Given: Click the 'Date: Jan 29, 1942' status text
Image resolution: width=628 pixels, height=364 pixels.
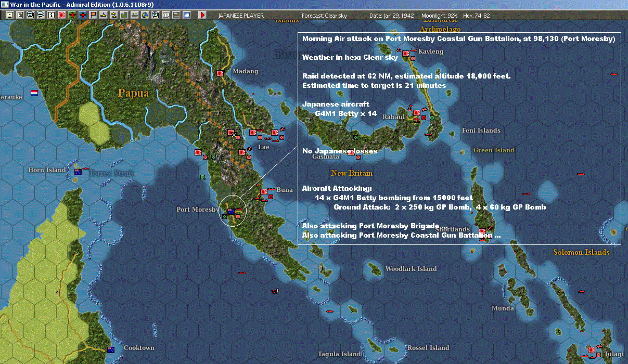Looking at the screenshot, I should (x=392, y=16).
